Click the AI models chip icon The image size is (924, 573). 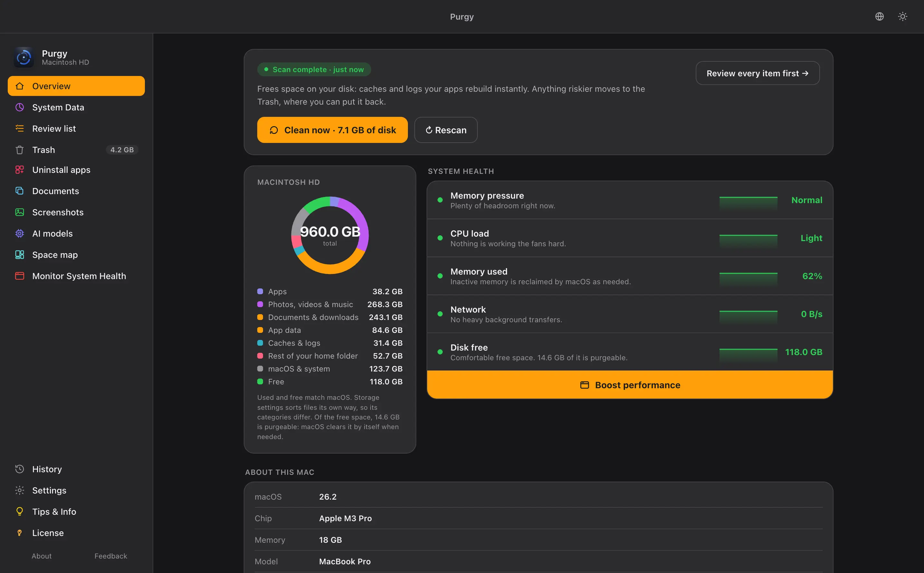pos(19,233)
